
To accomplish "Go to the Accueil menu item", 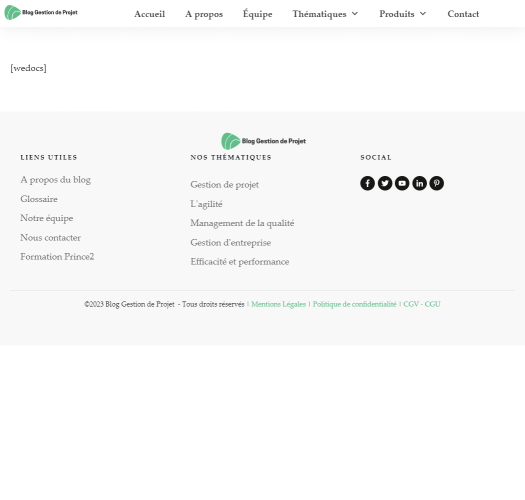I will (150, 14).
